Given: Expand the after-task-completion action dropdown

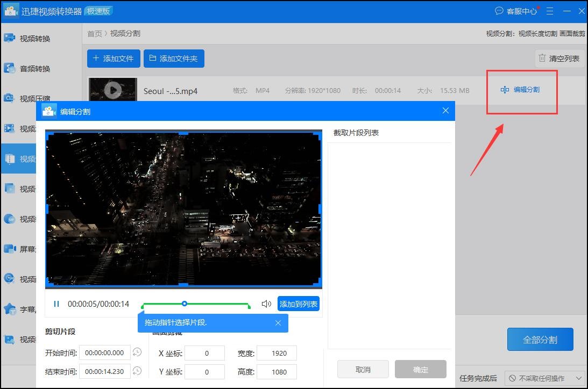Looking at the screenshot, I should tap(545, 378).
